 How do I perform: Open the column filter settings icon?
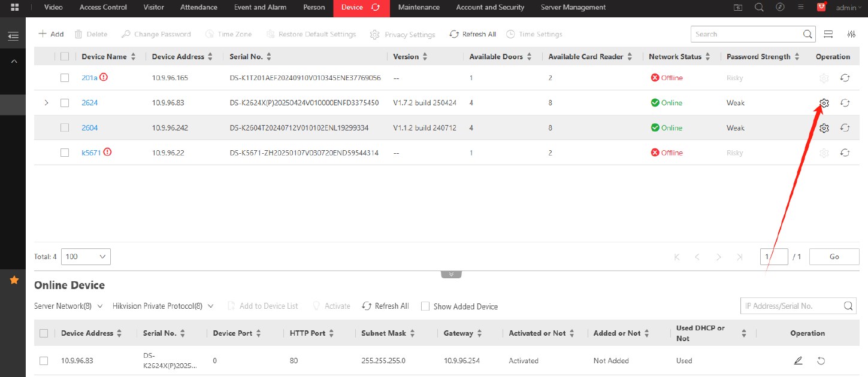coord(851,34)
